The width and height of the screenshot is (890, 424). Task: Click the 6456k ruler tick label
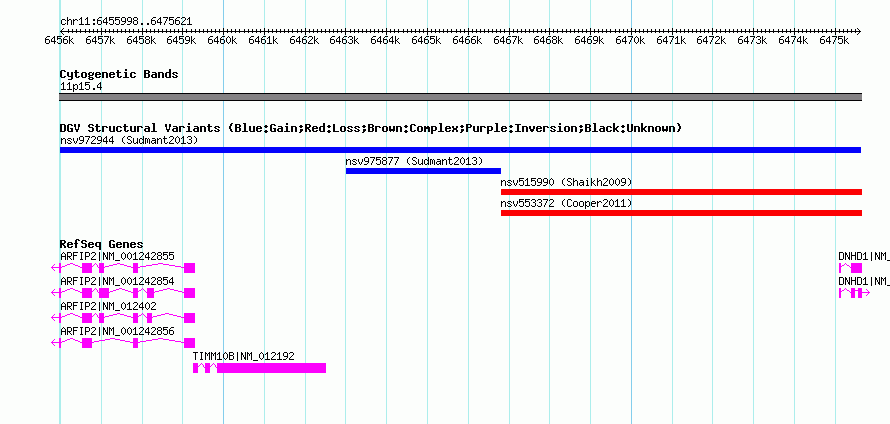(x=60, y=41)
